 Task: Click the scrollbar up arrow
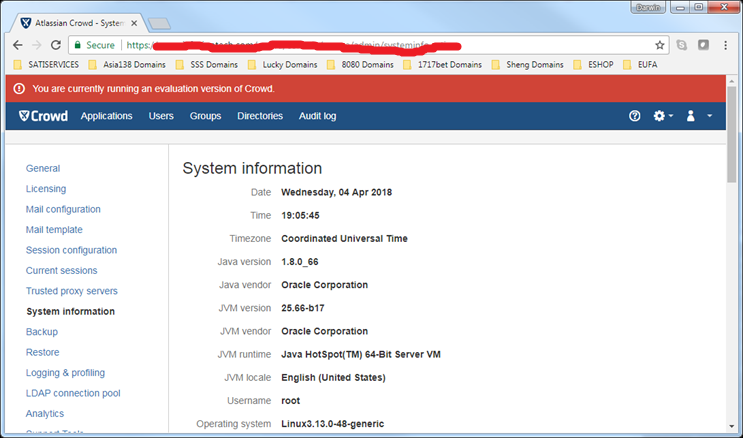point(732,81)
